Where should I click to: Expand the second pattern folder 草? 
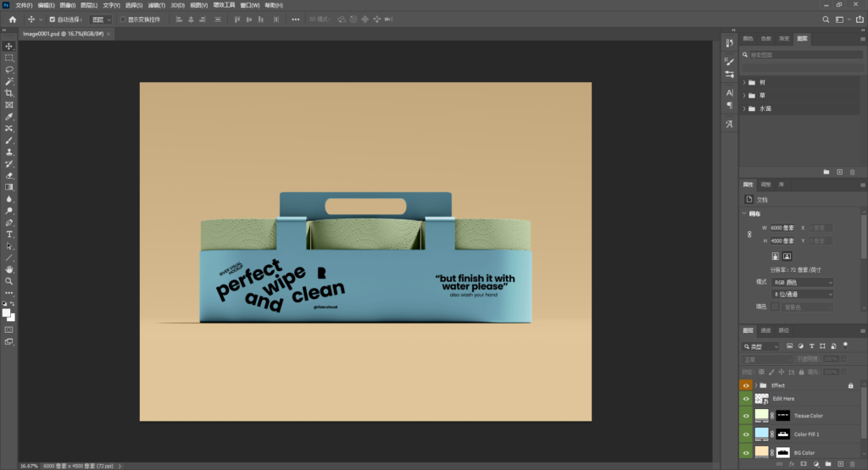click(x=744, y=96)
